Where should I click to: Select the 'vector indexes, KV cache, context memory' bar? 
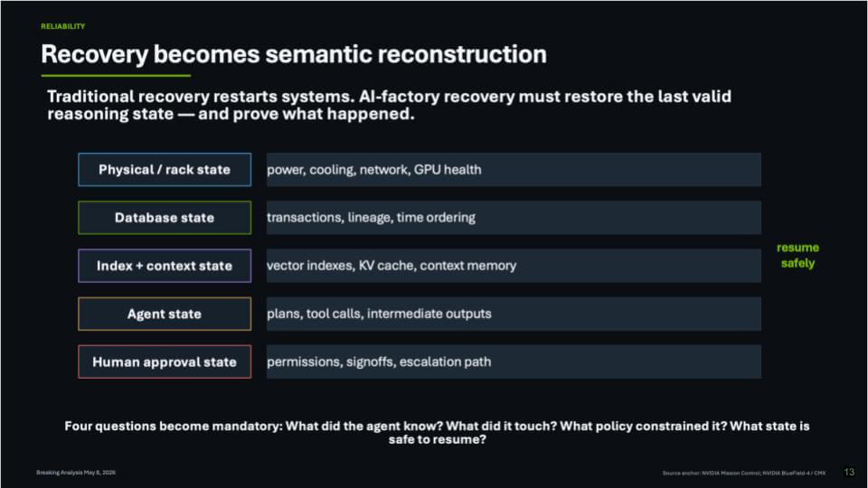514,266
